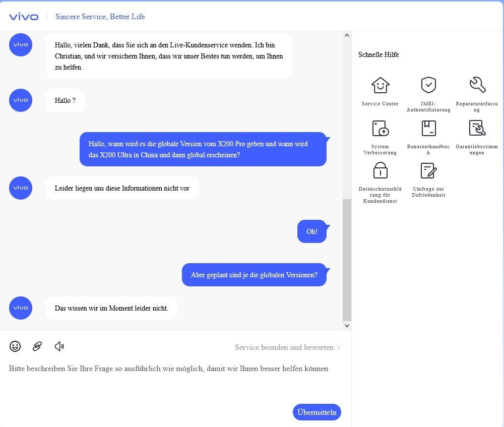Open the Service Center quick help icon
The height and width of the screenshot is (427, 504).
click(x=380, y=85)
